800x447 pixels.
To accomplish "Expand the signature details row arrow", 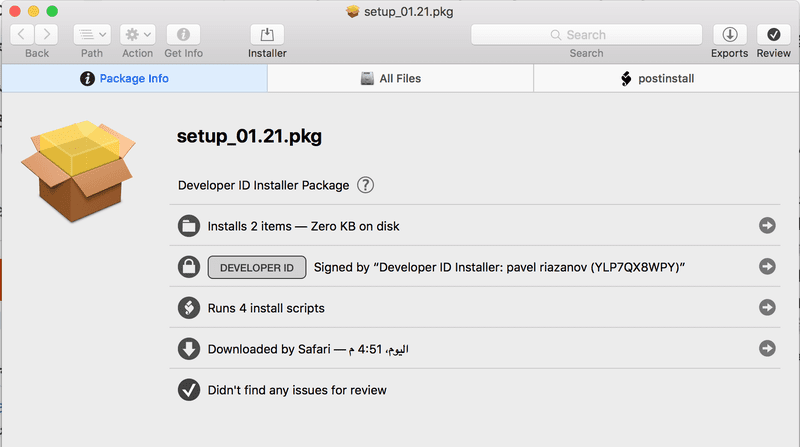I will pos(768,267).
